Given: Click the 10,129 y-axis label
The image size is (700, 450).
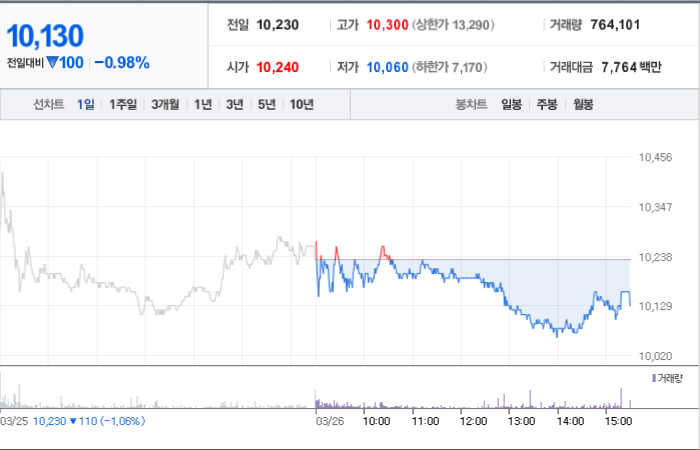Looking at the screenshot, I should point(655,306).
